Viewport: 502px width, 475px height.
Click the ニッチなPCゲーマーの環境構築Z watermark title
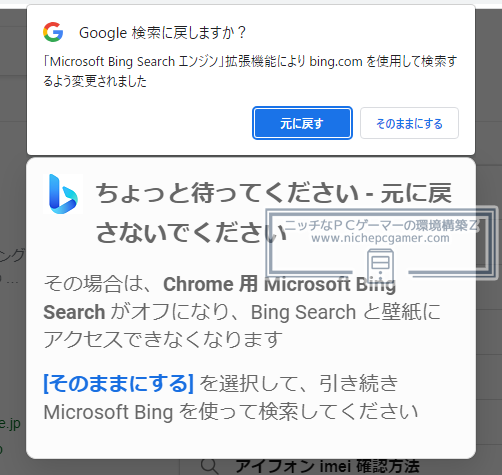click(x=382, y=225)
